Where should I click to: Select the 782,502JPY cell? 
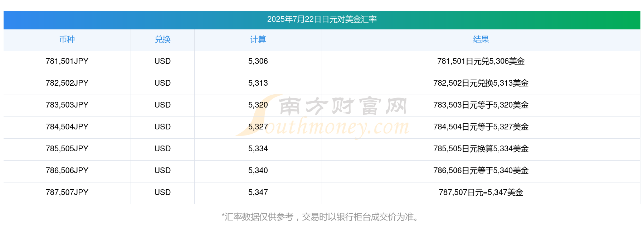point(67,83)
